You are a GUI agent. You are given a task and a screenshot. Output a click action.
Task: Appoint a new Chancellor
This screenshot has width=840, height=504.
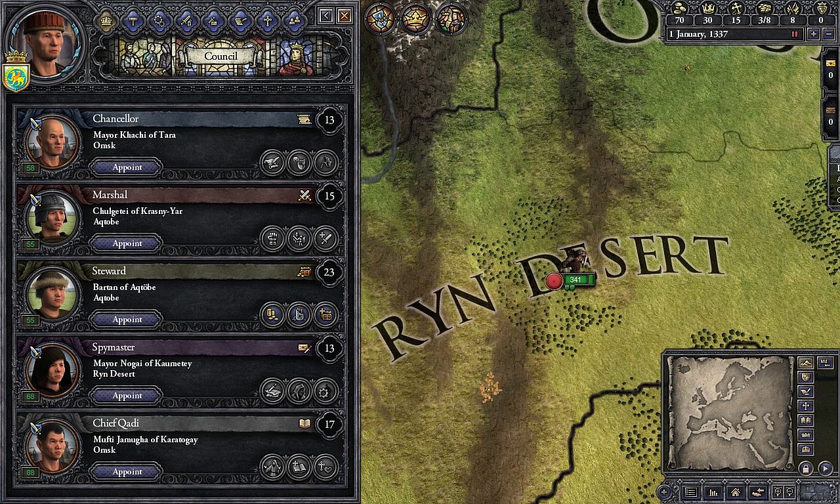[127, 167]
